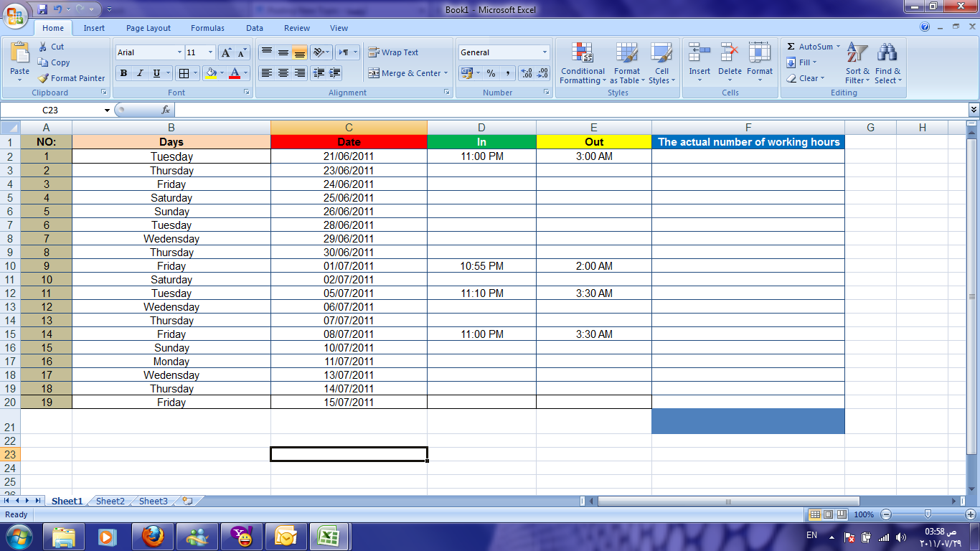Image resolution: width=980 pixels, height=551 pixels.
Task: Switch to the Sheet3 worksheet tab
Action: (x=154, y=501)
